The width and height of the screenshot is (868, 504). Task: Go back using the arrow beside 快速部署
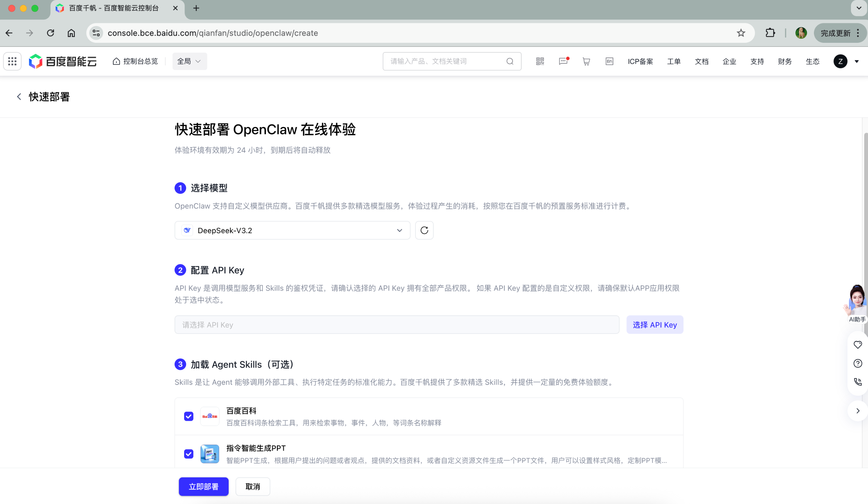[19, 97]
